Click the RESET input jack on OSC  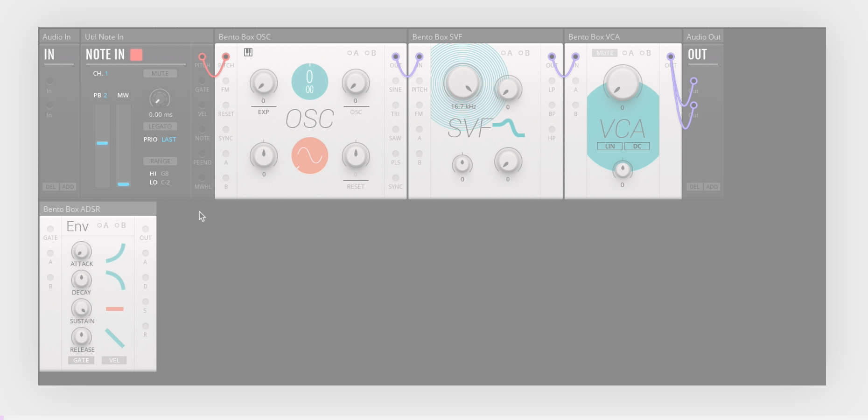coord(226,105)
